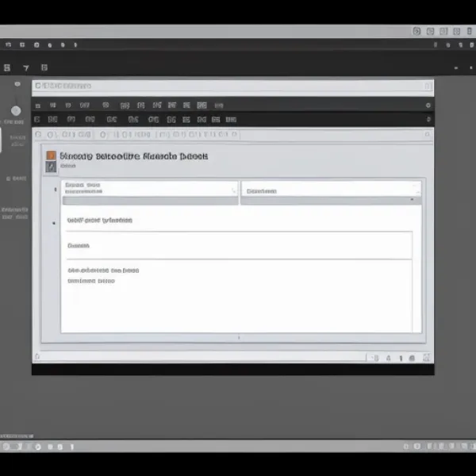Viewport: 476px width, 476px height.
Task: Click the small square at the right end of the address bar
Action: (x=428, y=86)
